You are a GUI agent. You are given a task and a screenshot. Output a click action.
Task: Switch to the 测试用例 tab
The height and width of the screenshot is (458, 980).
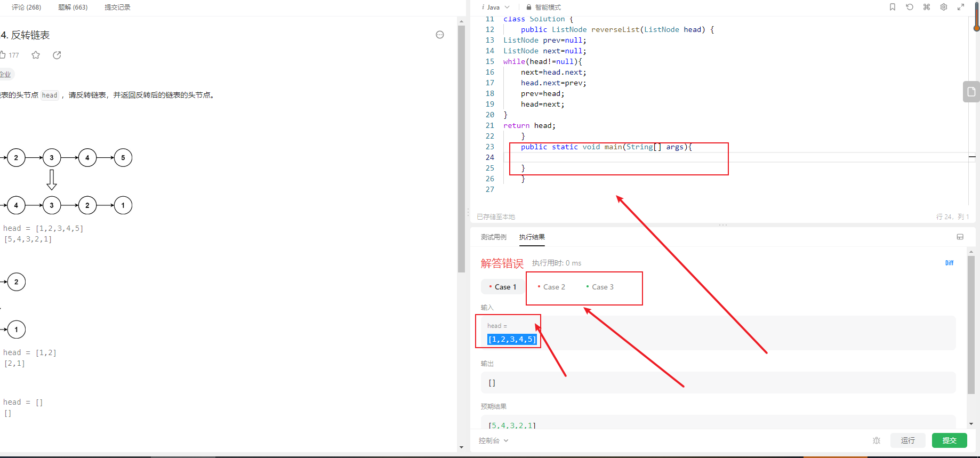tap(493, 237)
